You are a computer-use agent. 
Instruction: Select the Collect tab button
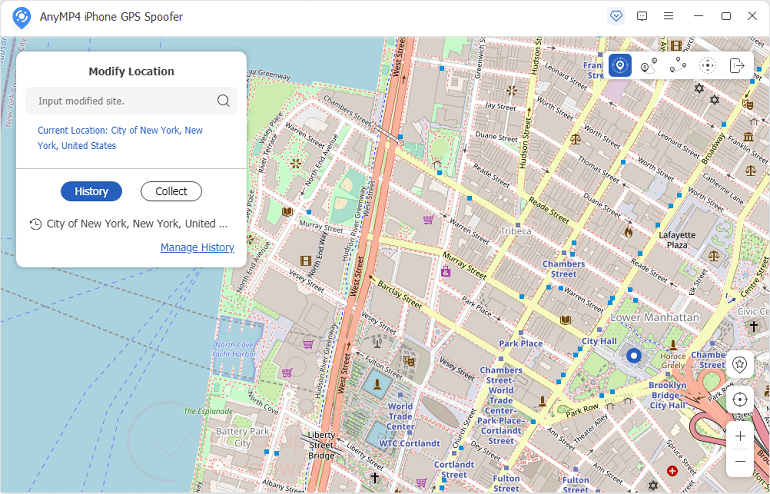pos(171,191)
